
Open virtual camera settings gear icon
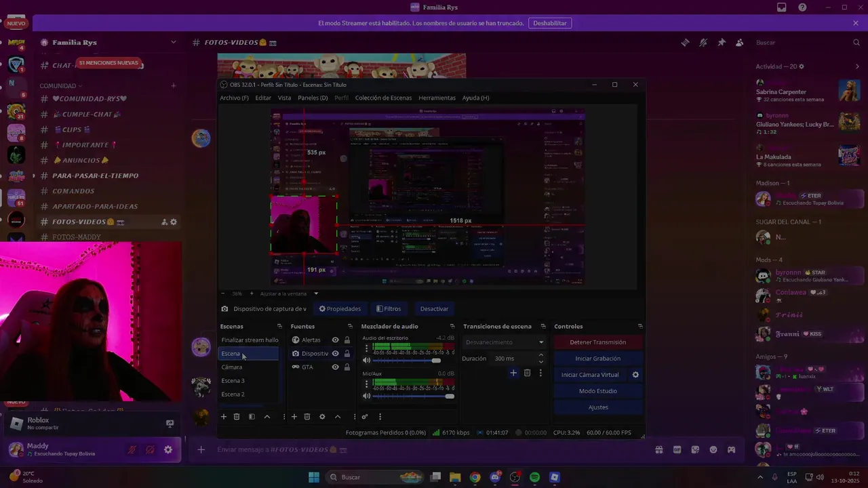click(635, 375)
